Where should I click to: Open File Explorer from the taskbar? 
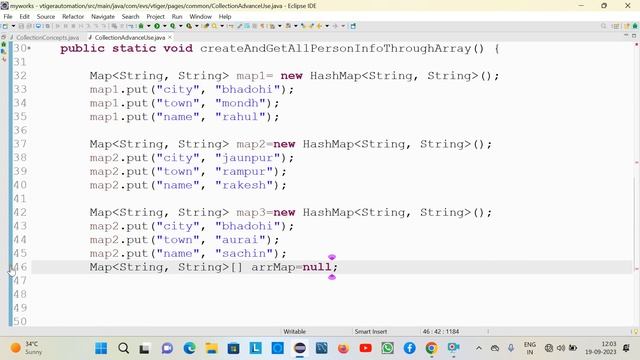(211, 348)
